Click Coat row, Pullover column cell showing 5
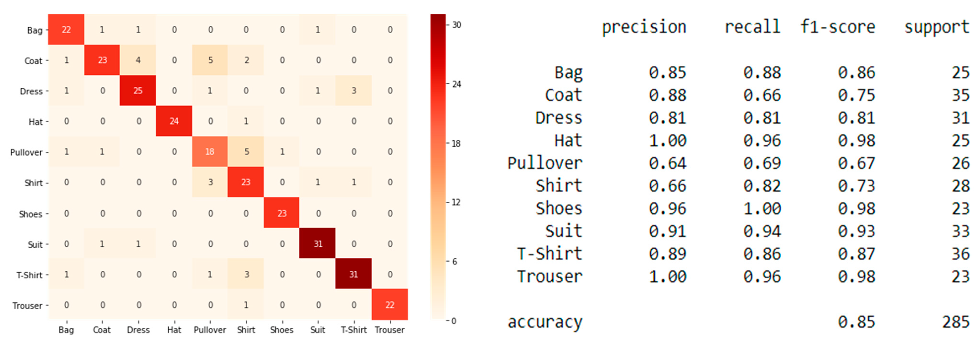980x345 pixels. [x=210, y=60]
